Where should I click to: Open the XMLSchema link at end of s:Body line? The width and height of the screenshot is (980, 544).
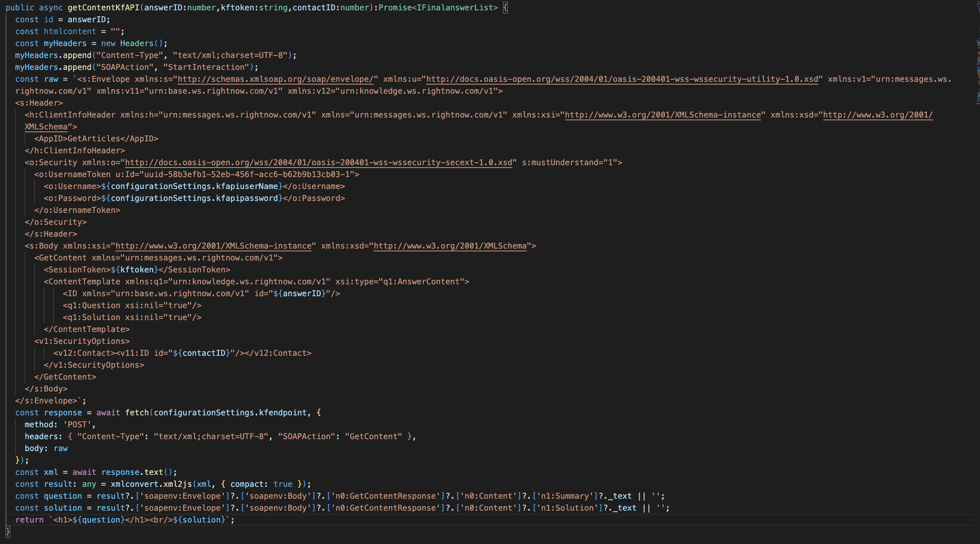click(x=450, y=246)
